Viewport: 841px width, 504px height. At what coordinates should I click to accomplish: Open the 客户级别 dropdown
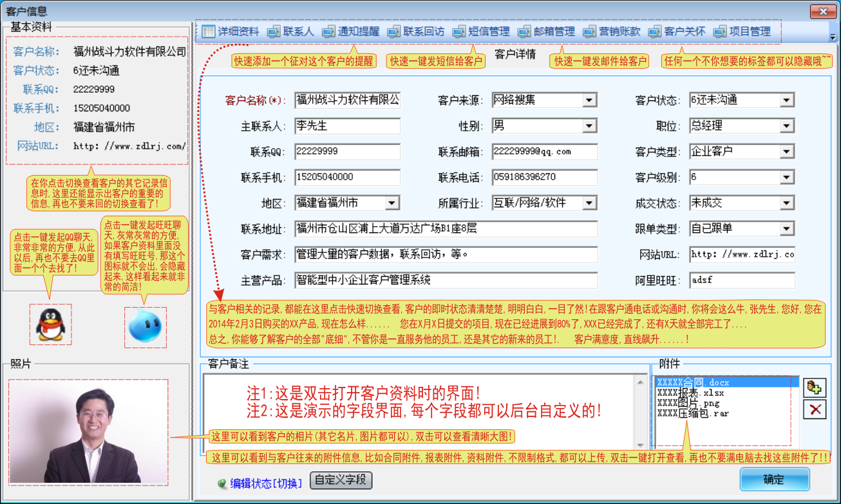point(787,178)
